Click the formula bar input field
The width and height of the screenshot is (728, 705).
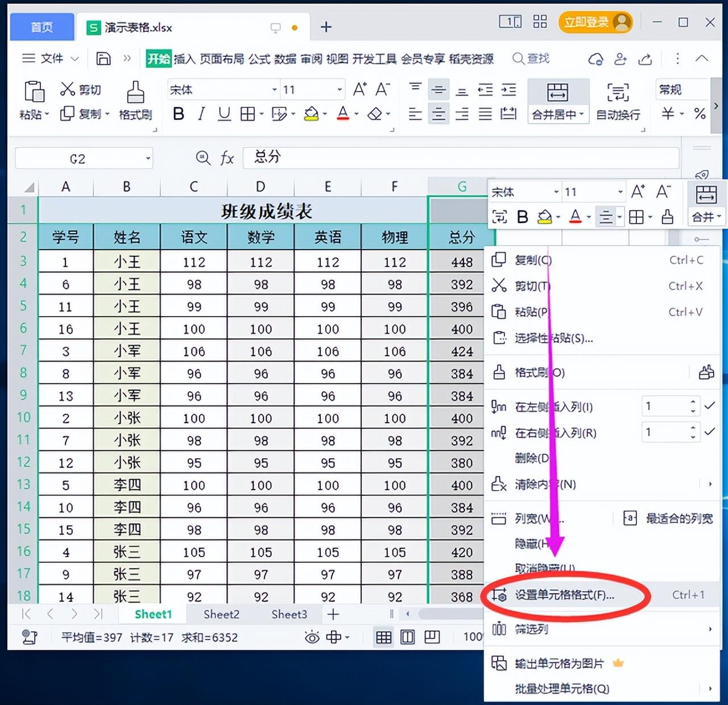(461, 158)
